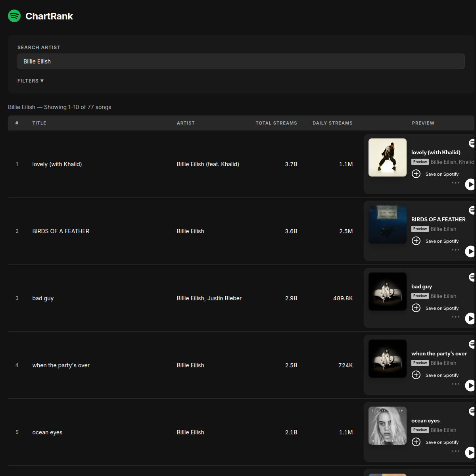The width and height of the screenshot is (476, 476).
Task: Play preview of lovely (with Khalid)
Action: tap(470, 184)
